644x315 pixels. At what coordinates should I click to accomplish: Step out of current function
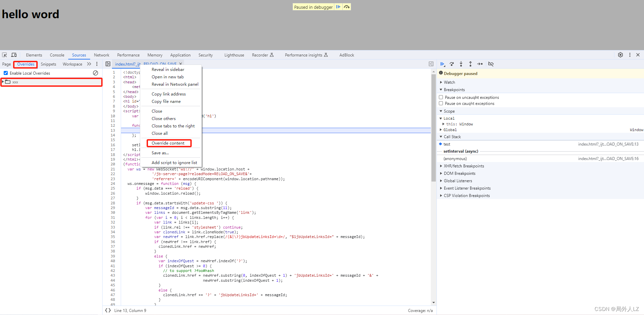pyautogui.click(x=470, y=64)
